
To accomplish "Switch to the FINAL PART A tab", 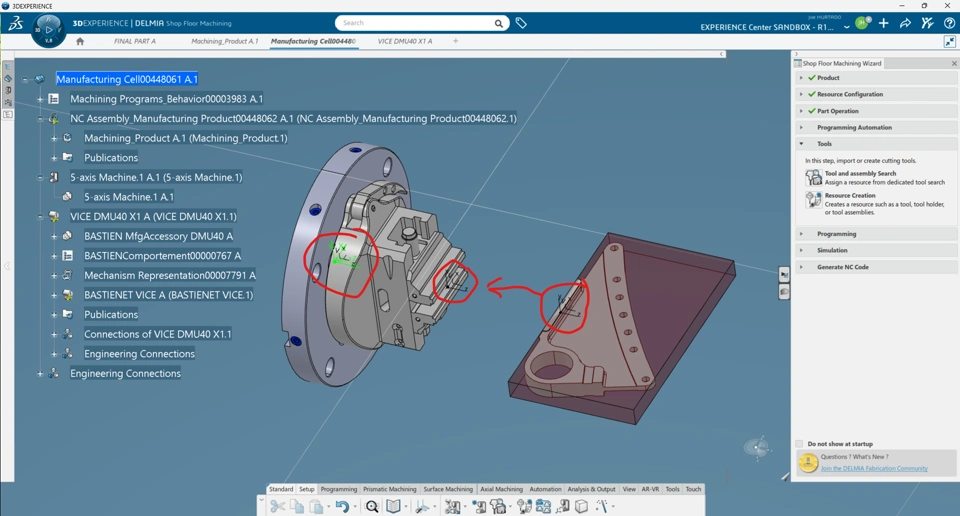I will [x=135, y=42].
